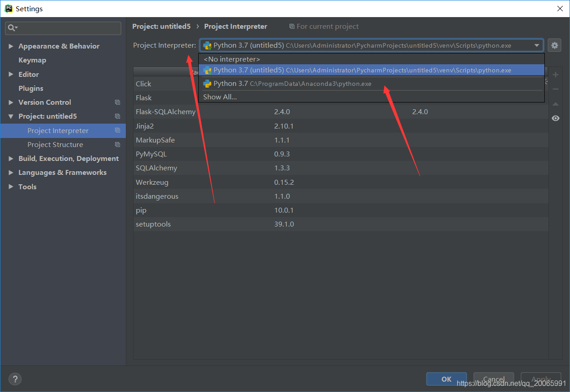Click the project-level icon beside Project Structure
Viewport: 570px width, 392px height.
[117, 145]
